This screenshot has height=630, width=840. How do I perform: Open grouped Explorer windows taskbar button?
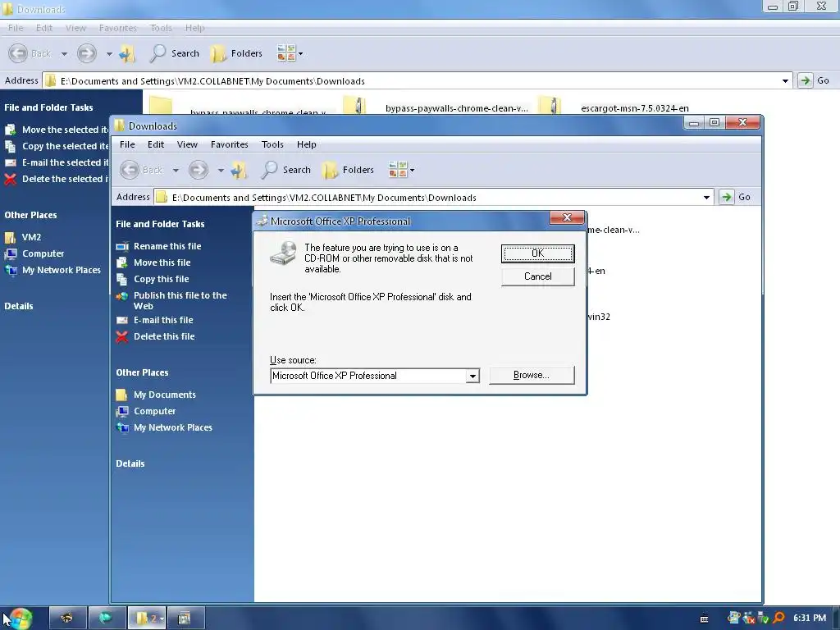tap(147, 619)
